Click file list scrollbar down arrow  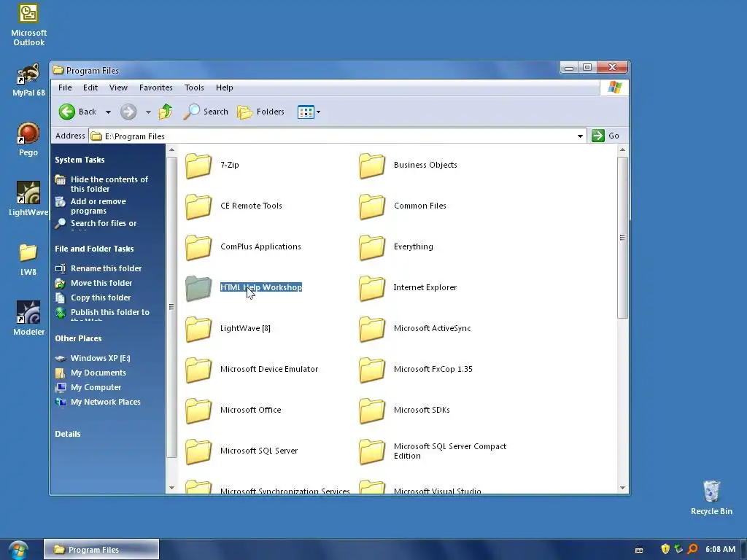pyautogui.click(x=622, y=488)
